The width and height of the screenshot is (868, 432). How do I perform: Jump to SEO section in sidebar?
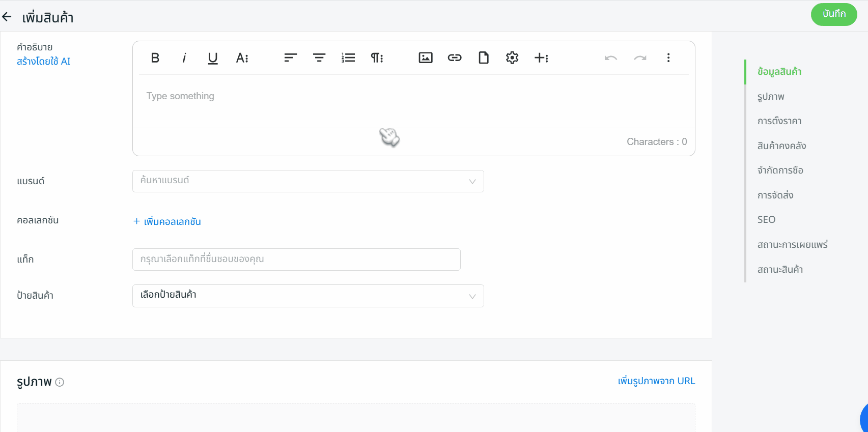coord(766,220)
